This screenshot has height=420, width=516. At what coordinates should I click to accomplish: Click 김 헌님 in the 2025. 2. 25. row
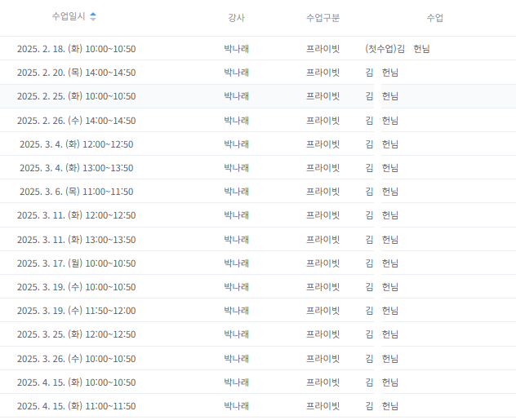[x=382, y=96]
